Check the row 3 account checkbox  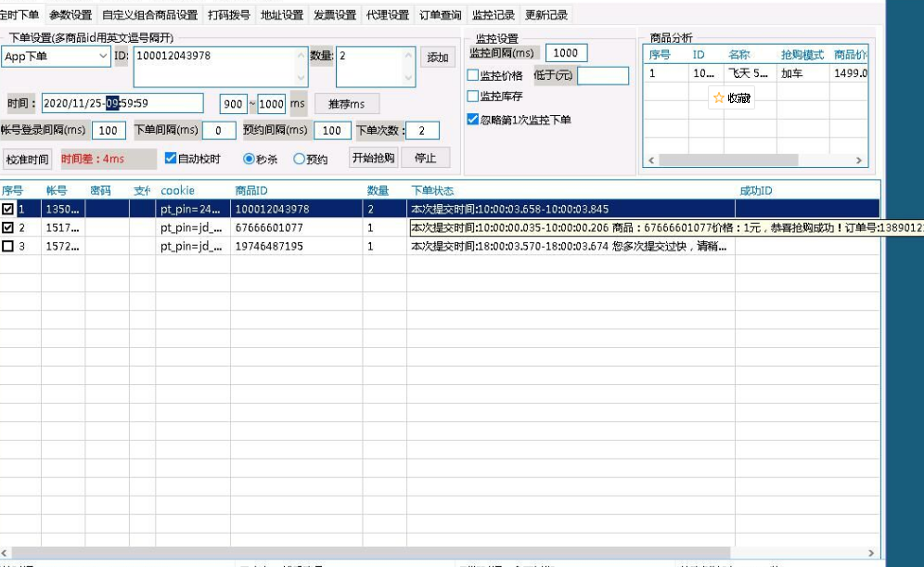pos(7,246)
